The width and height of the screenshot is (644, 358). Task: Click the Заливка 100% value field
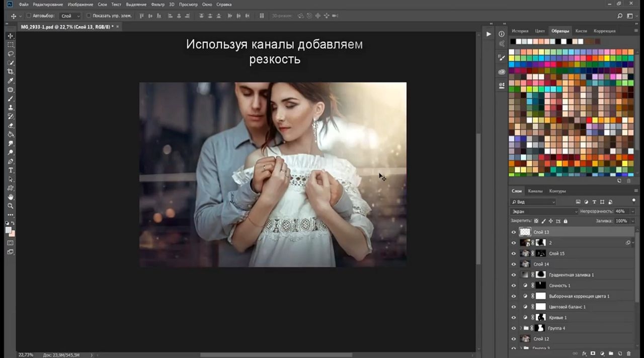point(621,221)
